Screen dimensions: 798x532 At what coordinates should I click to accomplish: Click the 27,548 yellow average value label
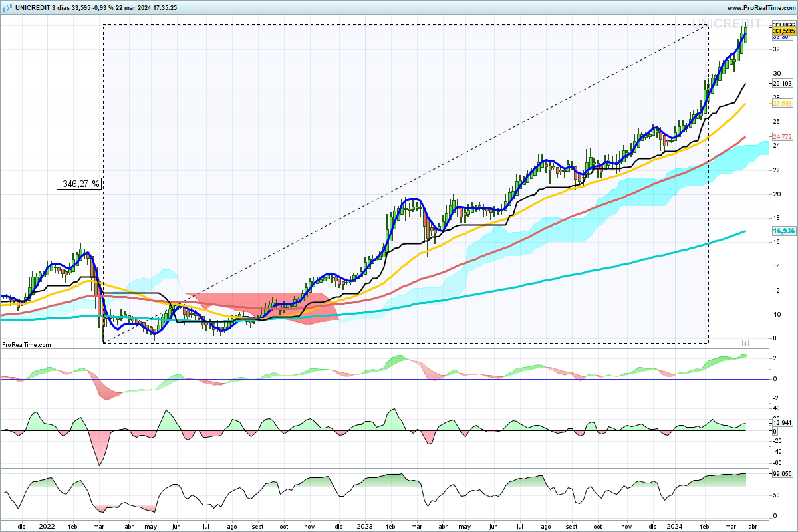tap(783, 104)
